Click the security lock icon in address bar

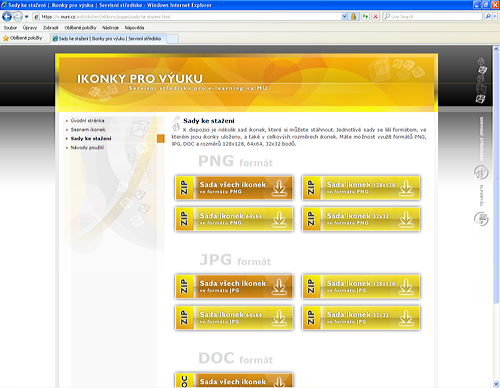pyautogui.click(x=353, y=16)
